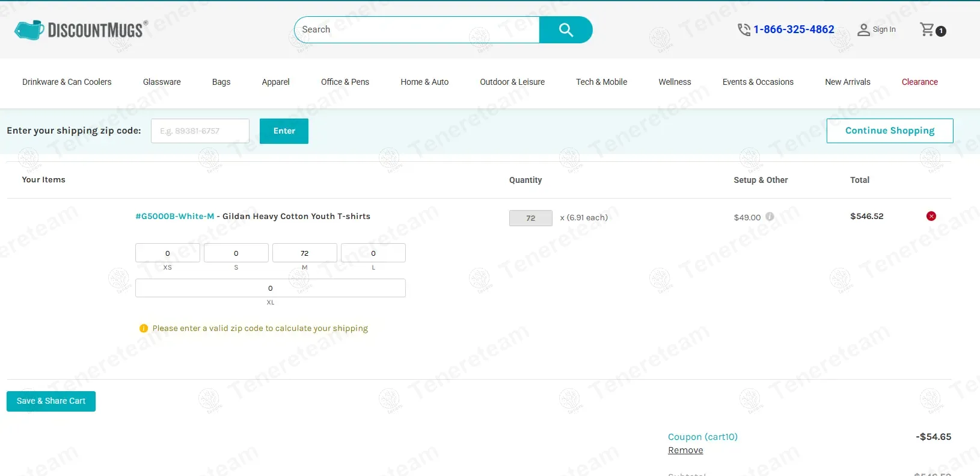Click the yellow zip code warning icon
Image resolution: width=980 pixels, height=476 pixels.
144,329
